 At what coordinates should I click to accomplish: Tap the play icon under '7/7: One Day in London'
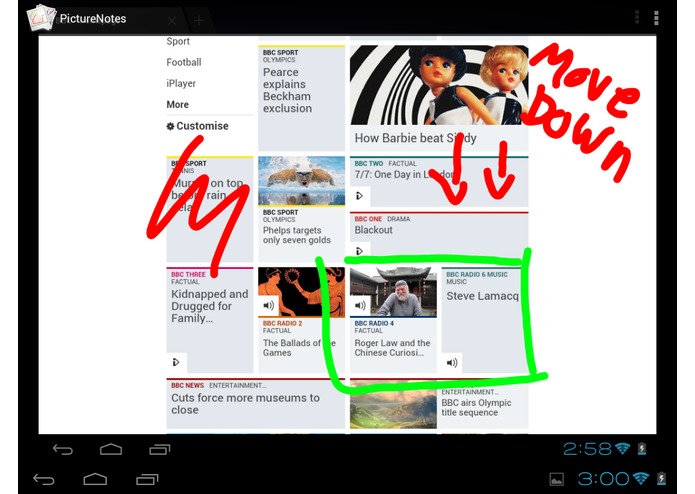[x=359, y=196]
